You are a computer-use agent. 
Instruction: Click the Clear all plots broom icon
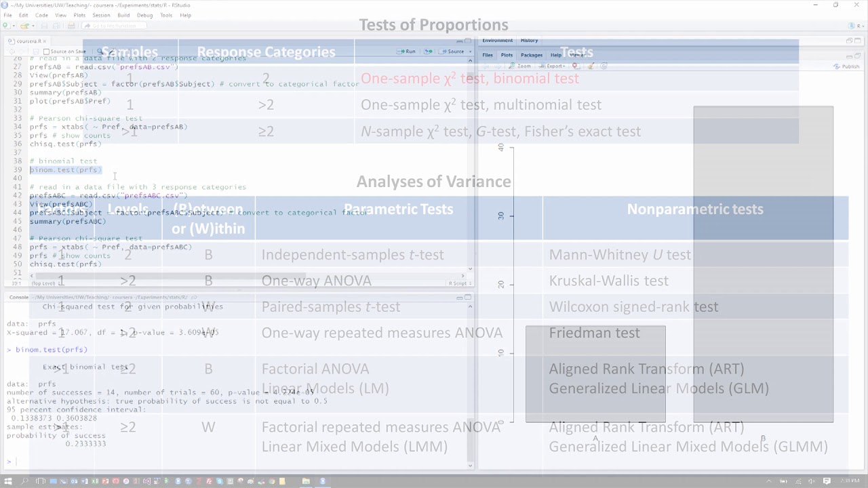click(591, 66)
